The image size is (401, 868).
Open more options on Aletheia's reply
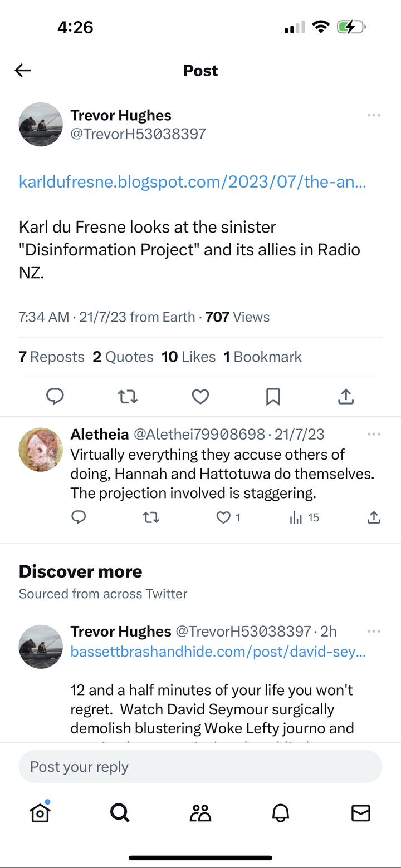(374, 434)
